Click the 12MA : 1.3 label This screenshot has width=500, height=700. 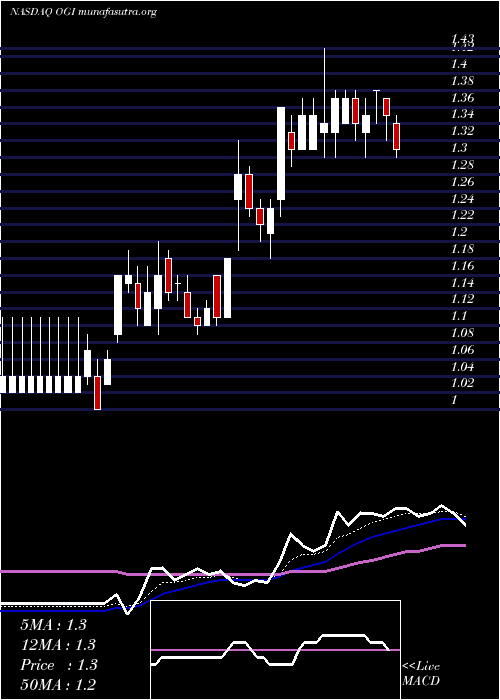click(58, 645)
